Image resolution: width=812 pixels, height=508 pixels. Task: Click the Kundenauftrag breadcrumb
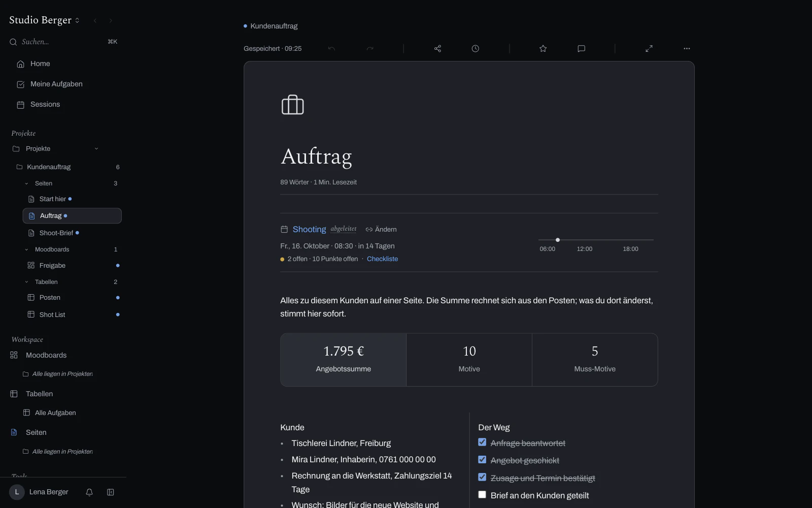pyautogui.click(x=274, y=26)
